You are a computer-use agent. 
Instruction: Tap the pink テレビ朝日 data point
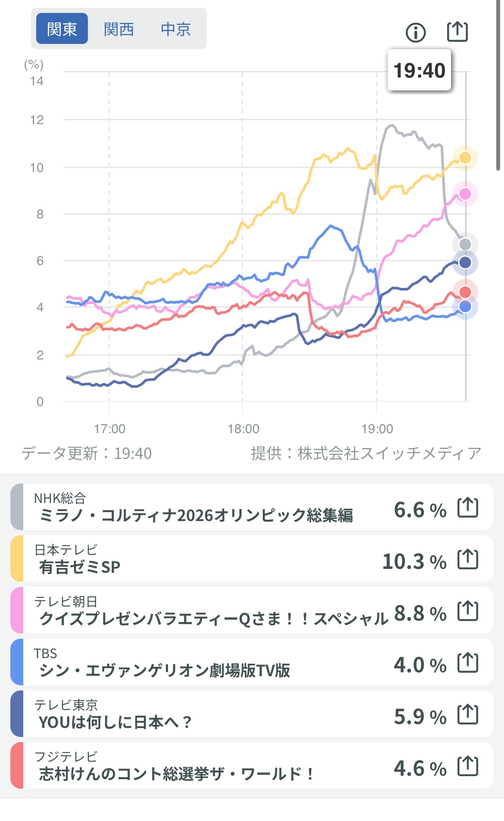coord(465,194)
